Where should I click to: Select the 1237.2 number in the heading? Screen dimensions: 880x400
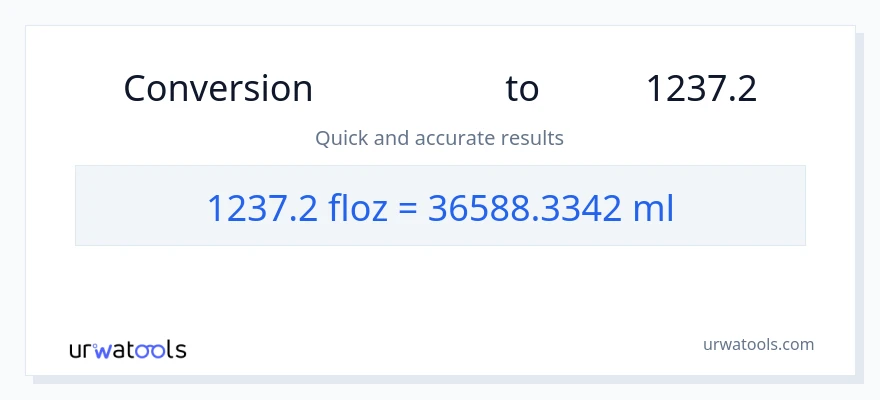pos(700,89)
